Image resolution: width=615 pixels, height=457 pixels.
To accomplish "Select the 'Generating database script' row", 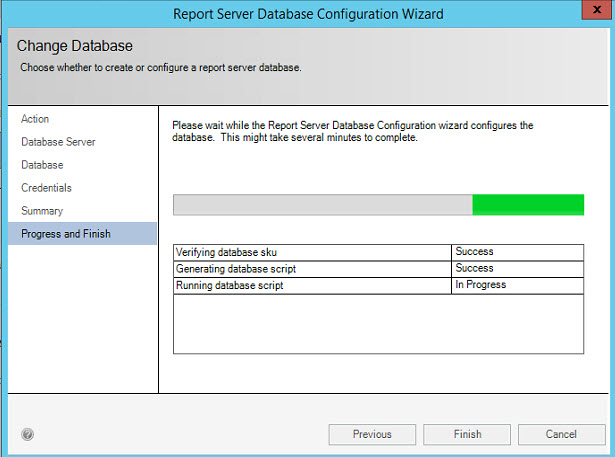I will [x=378, y=269].
